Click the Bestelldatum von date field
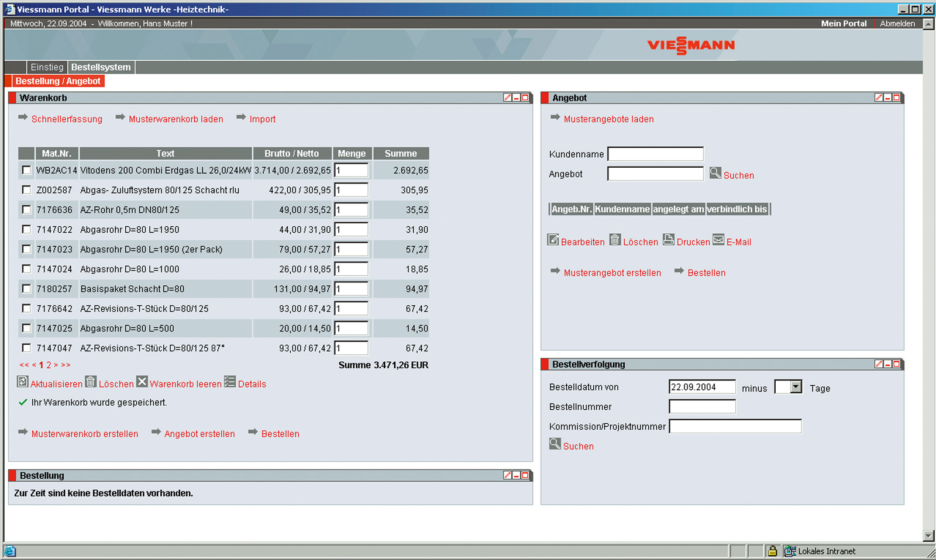The width and height of the screenshot is (936, 560). [702, 387]
